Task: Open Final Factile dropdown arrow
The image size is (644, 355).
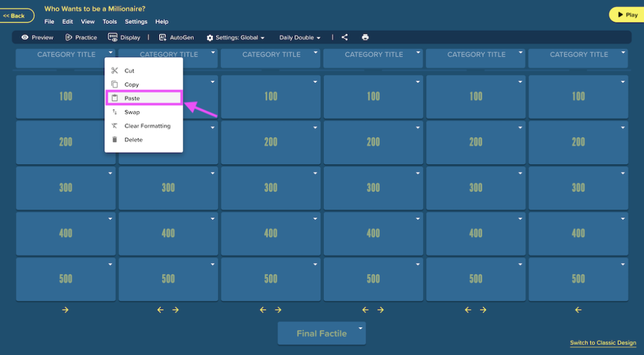Action: click(x=360, y=328)
